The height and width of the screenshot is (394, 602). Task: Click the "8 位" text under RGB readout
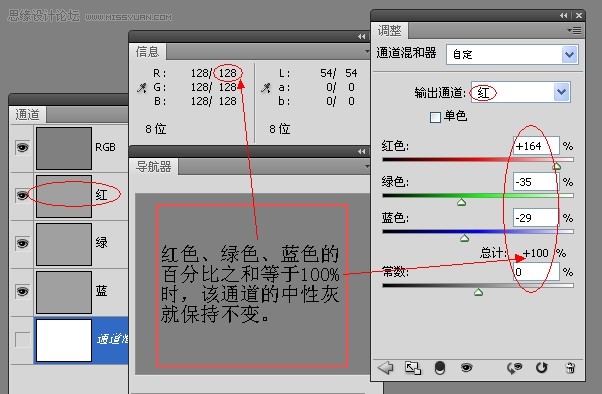coord(156,129)
